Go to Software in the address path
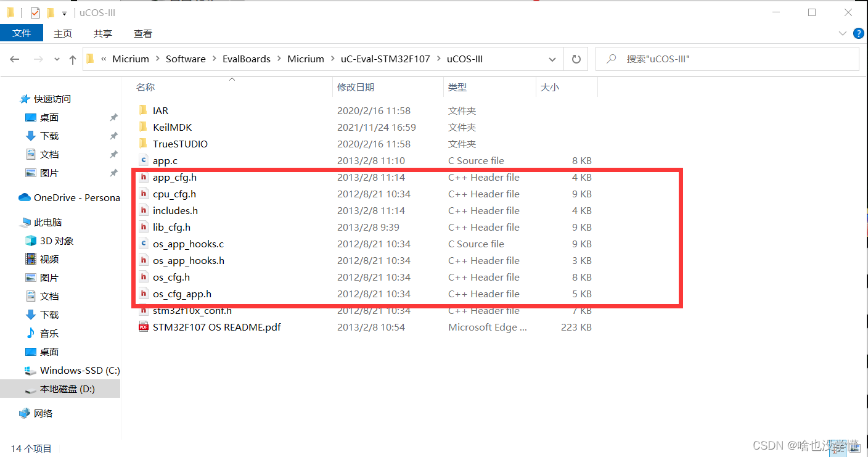The width and height of the screenshot is (868, 457). pyautogui.click(x=186, y=59)
